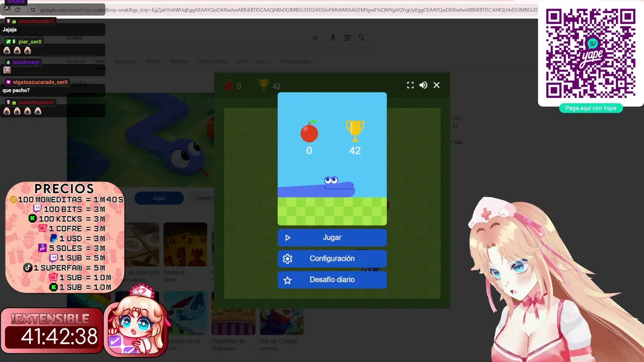Select the Videos cortos search tab

tap(212, 61)
